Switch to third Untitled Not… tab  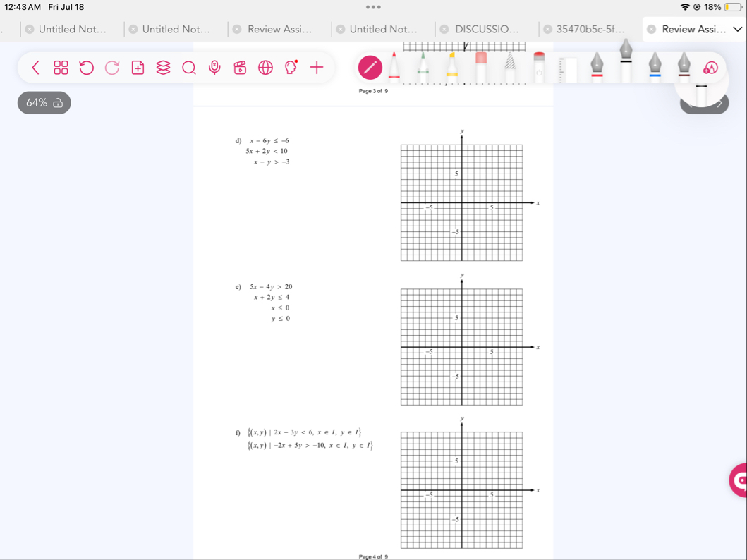(384, 29)
